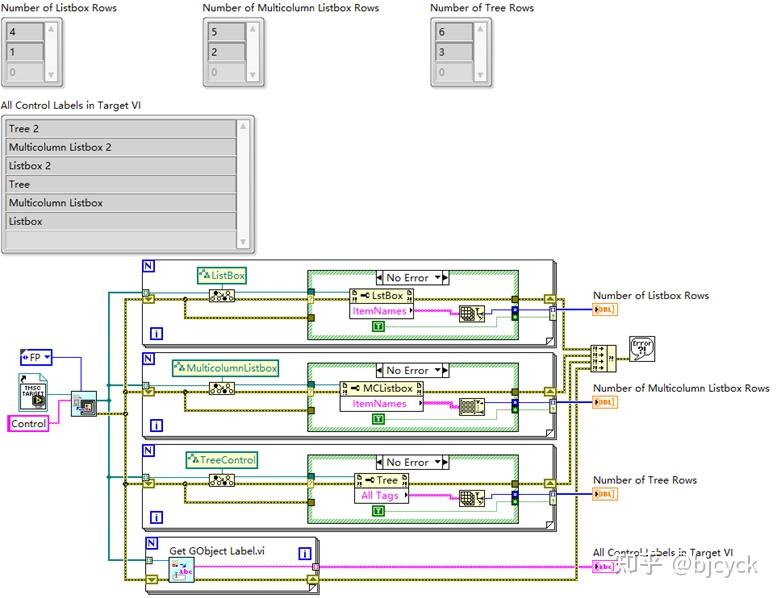The image size is (777, 598).
Task: Click the scroll down arrow of Number of Tree Rows array
Action: coord(480,75)
